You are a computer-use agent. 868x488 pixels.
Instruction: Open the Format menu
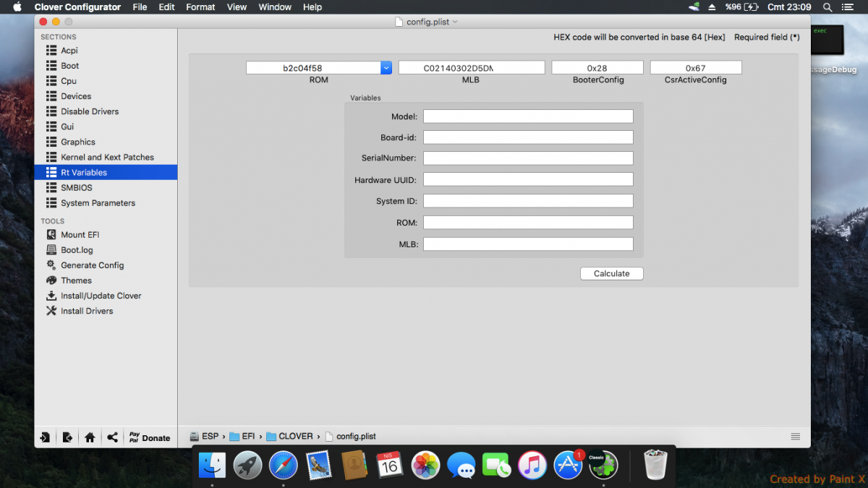(x=200, y=7)
